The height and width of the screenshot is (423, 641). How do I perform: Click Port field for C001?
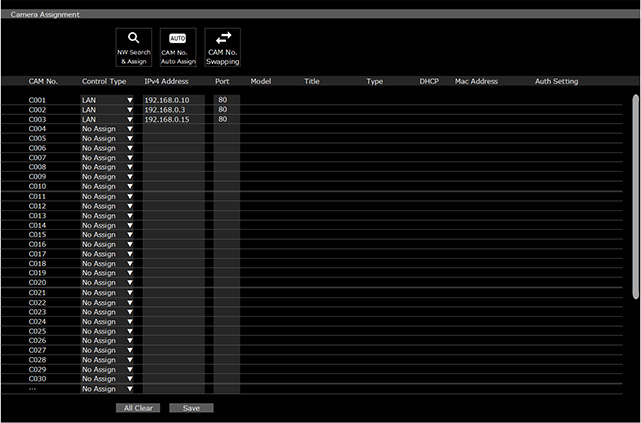(x=226, y=100)
